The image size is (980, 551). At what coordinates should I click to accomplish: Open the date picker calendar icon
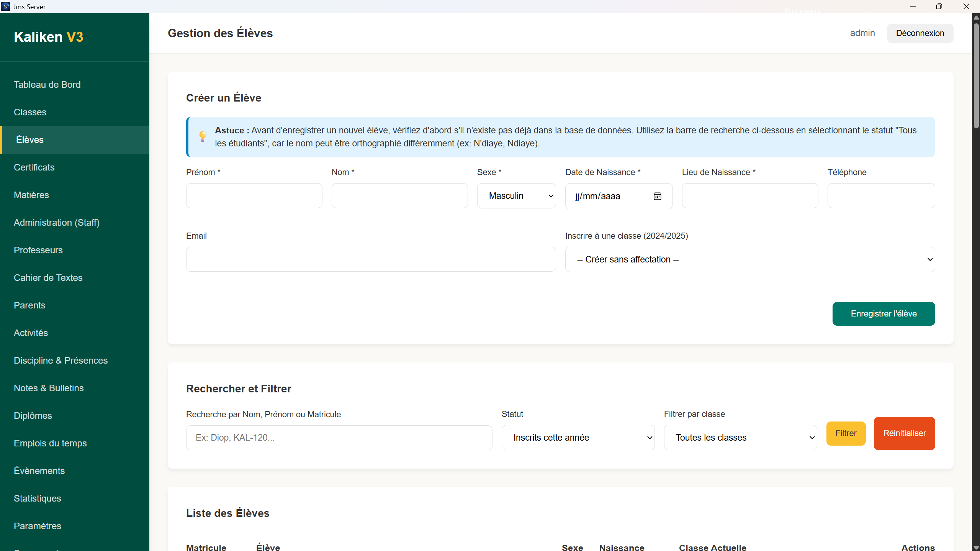657,196
